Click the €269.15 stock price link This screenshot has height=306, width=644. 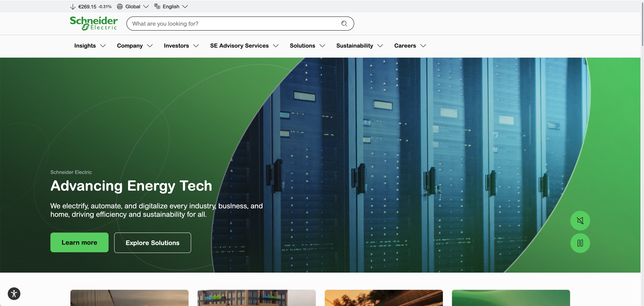click(x=87, y=7)
